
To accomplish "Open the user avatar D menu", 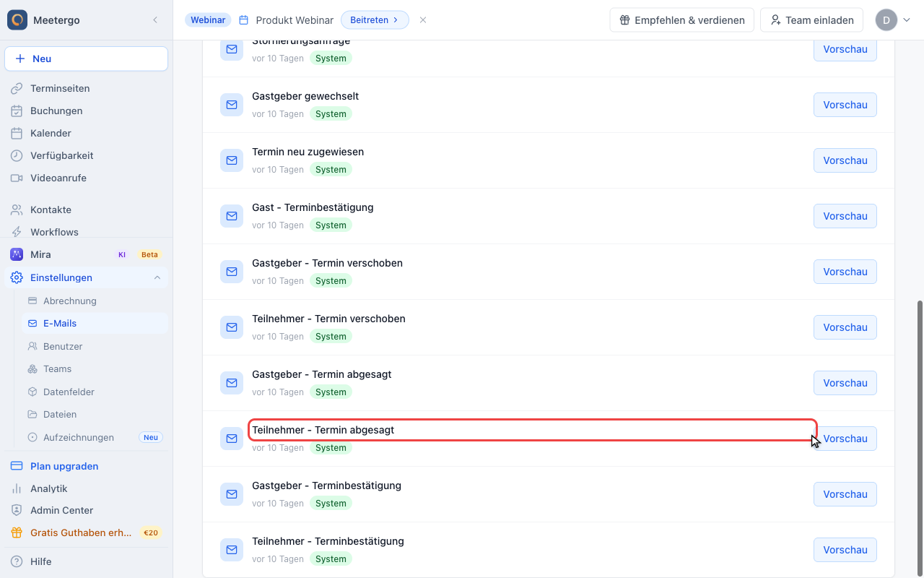I will 886,20.
